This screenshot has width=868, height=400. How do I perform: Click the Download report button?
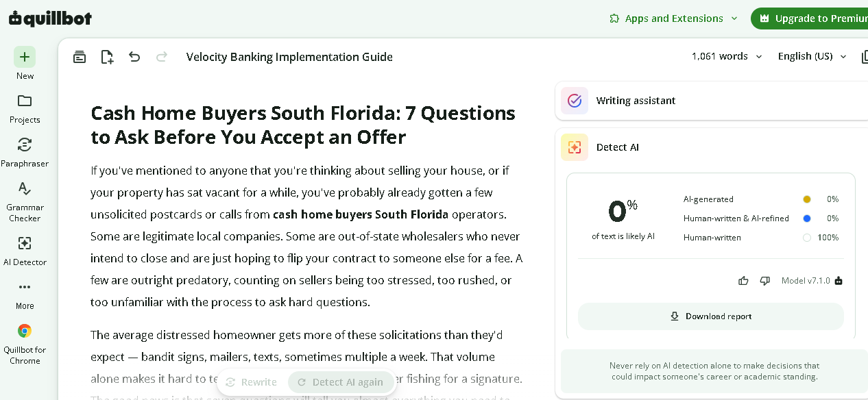coord(711,316)
